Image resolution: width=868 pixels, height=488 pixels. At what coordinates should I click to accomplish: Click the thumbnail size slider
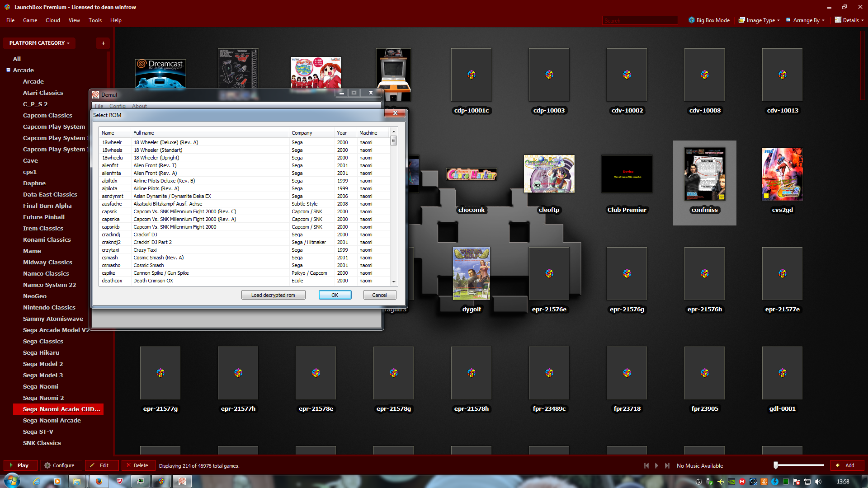tap(799, 465)
